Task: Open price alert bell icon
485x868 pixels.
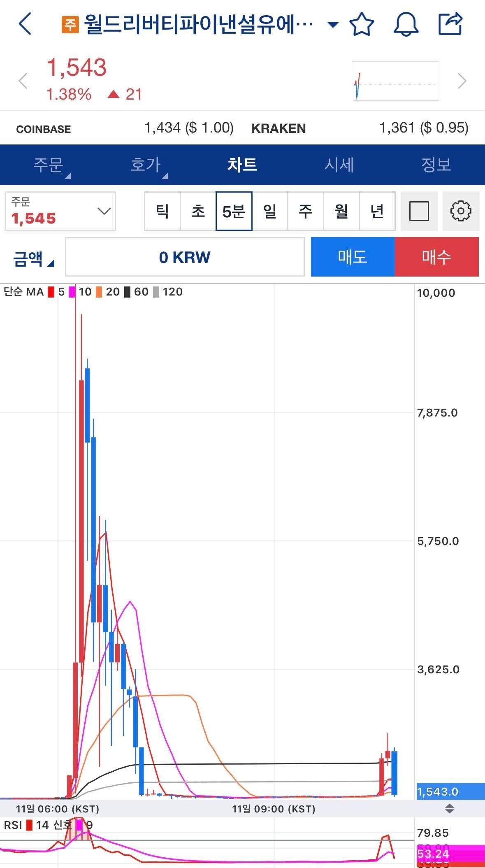Action: click(406, 24)
